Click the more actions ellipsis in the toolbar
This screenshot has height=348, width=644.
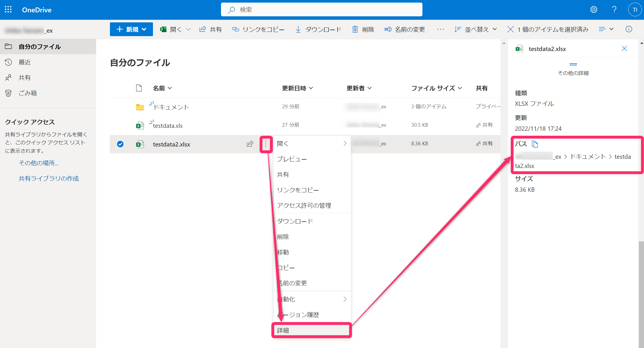(440, 29)
